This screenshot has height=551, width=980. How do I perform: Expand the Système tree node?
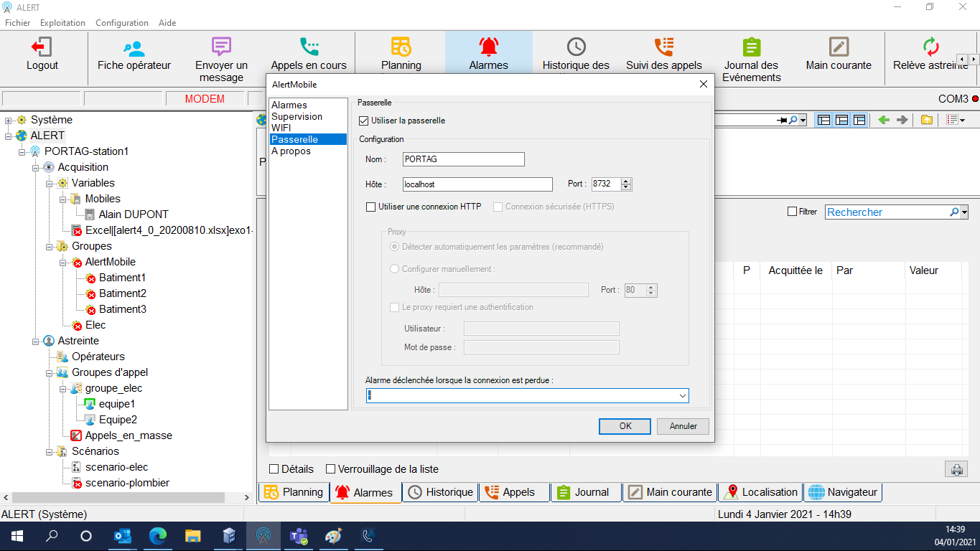8,120
